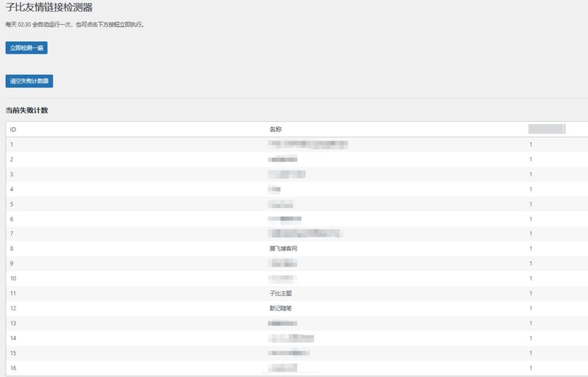
Task: Click the blurred name in row 2
Action: tap(283, 159)
